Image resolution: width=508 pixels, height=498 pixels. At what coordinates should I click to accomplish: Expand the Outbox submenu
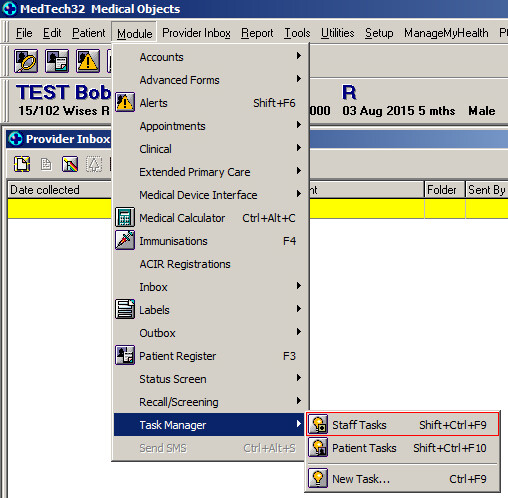(211, 333)
